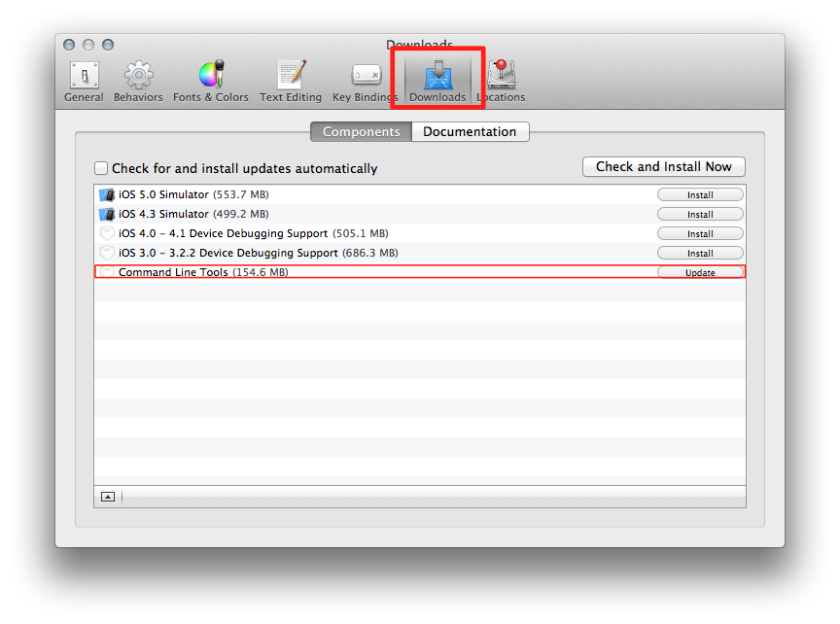Switch to the Key Bindings pane
Image resolution: width=840 pixels, height=624 pixels.
click(365, 82)
